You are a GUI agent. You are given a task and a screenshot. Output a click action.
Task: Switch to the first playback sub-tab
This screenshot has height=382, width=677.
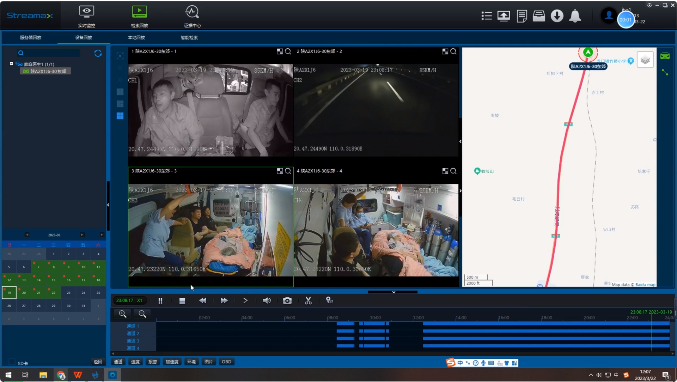click(x=30, y=38)
